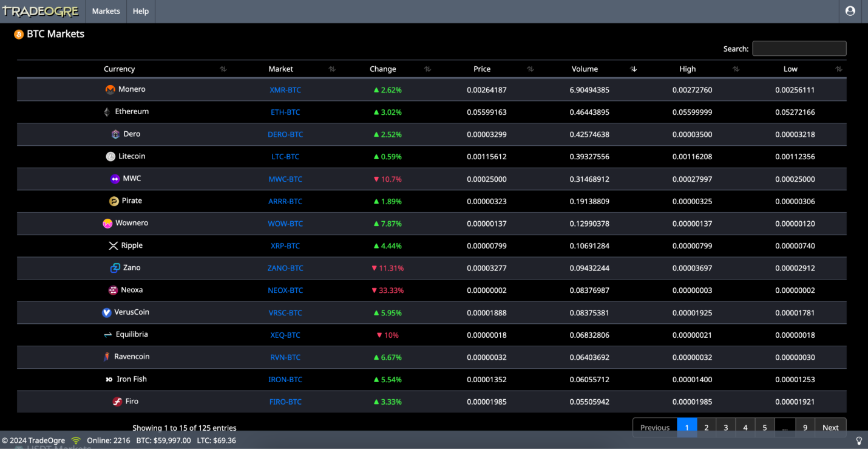Click the Showing 1 to 15 entries text
Image resolution: width=868 pixels, height=449 pixels.
click(185, 428)
